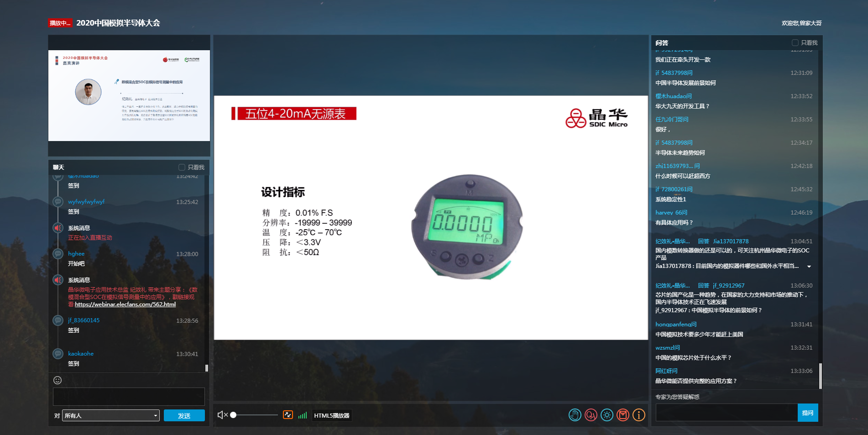Toggle the orange fullscreen resize icon
Image resolution: width=868 pixels, height=435 pixels.
point(288,415)
